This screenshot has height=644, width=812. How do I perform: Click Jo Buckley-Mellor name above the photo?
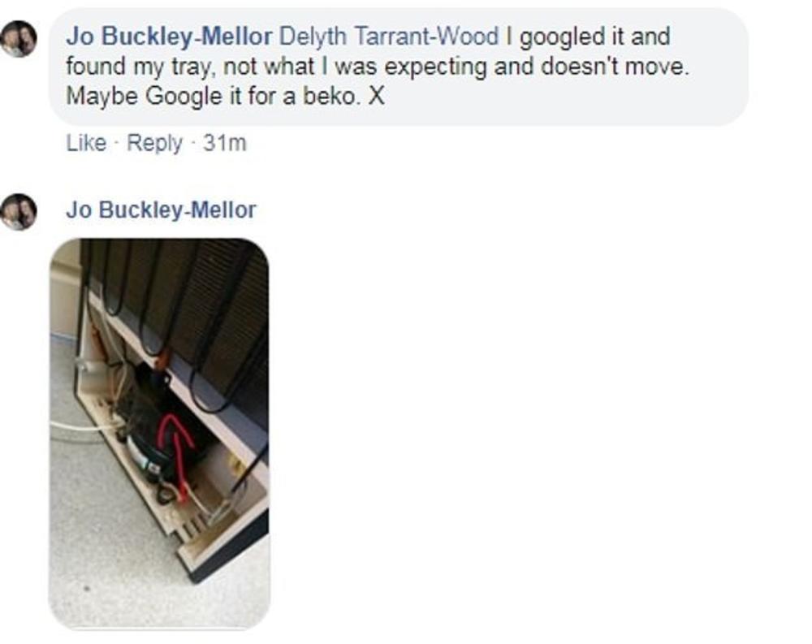[x=161, y=210]
